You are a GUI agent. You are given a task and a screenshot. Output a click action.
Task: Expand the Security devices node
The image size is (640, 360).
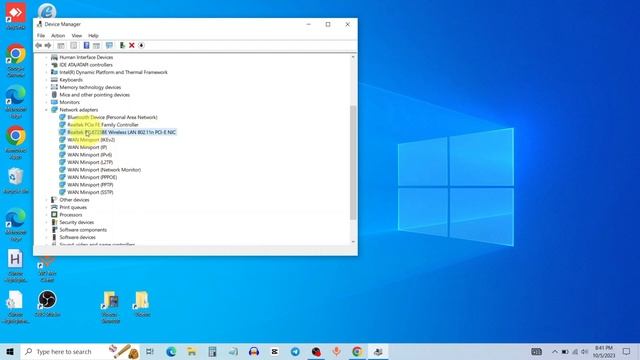pos(47,222)
